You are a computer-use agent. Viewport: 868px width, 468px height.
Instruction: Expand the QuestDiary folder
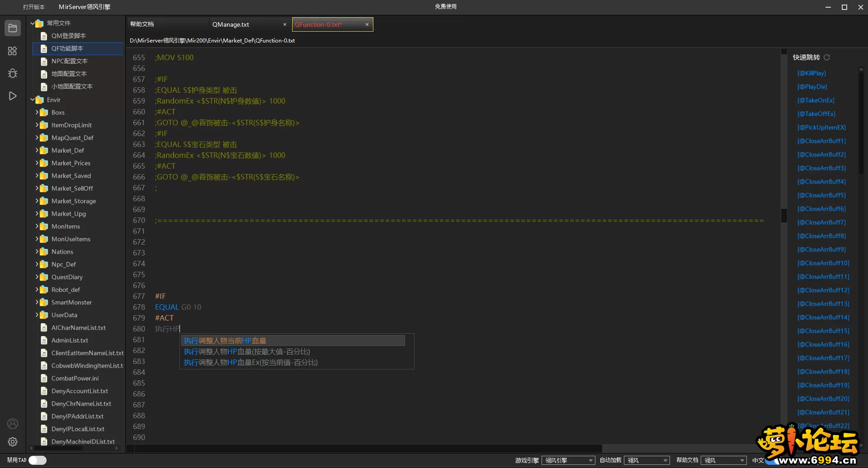37,277
